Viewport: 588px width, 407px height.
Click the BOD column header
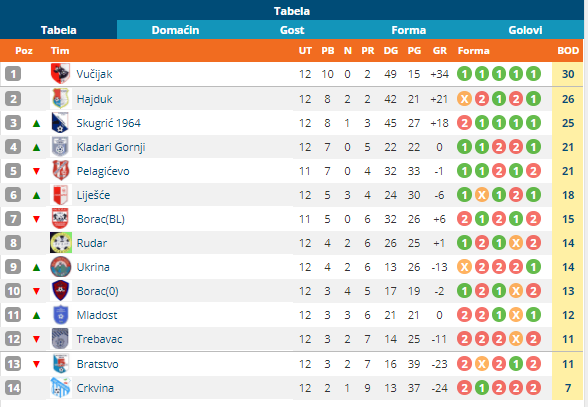(x=568, y=51)
